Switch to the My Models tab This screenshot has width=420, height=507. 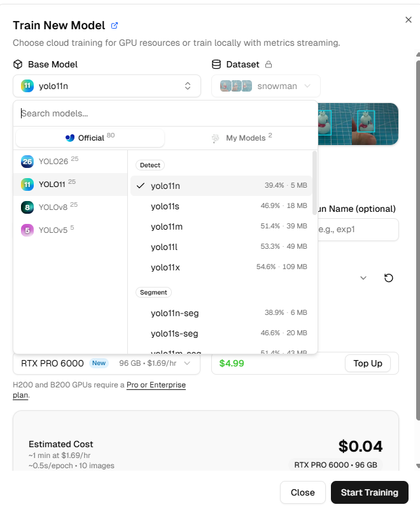241,138
